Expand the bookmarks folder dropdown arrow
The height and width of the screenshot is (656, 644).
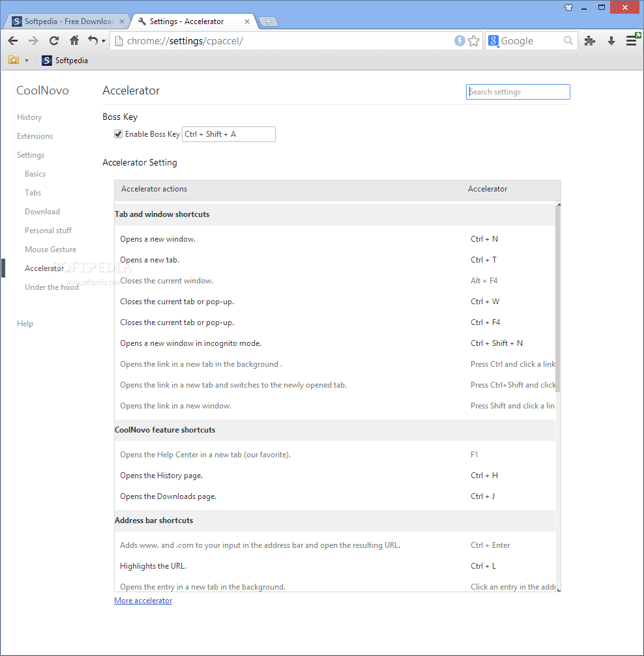pyautogui.click(x=27, y=61)
